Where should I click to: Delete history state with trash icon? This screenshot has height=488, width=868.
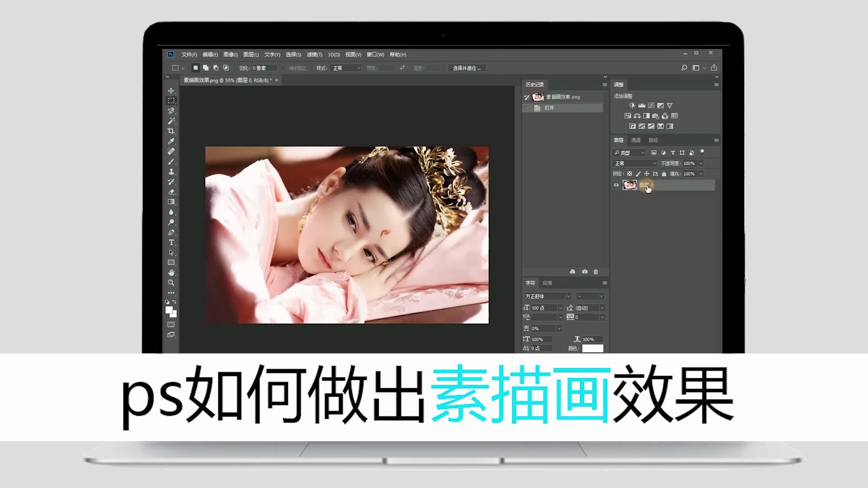coord(595,272)
